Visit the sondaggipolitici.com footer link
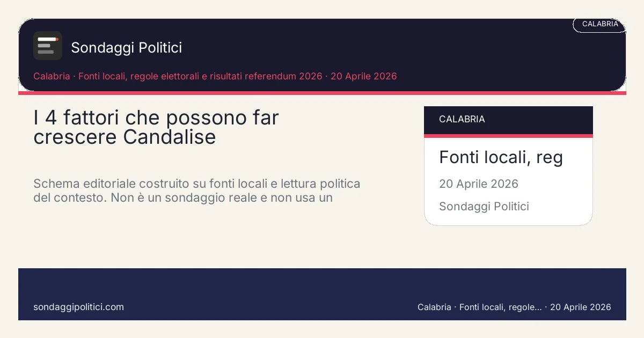Screen dimensions: 644x338 point(78,307)
